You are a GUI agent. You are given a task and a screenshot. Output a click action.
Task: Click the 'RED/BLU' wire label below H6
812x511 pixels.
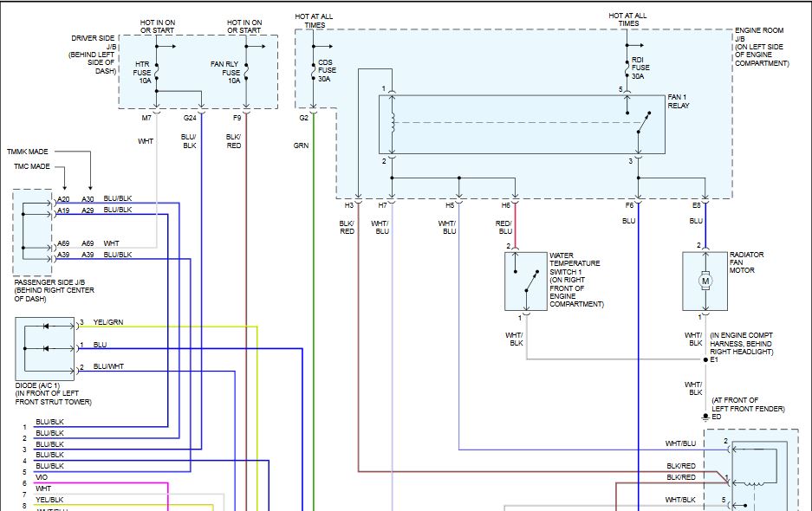(503, 227)
